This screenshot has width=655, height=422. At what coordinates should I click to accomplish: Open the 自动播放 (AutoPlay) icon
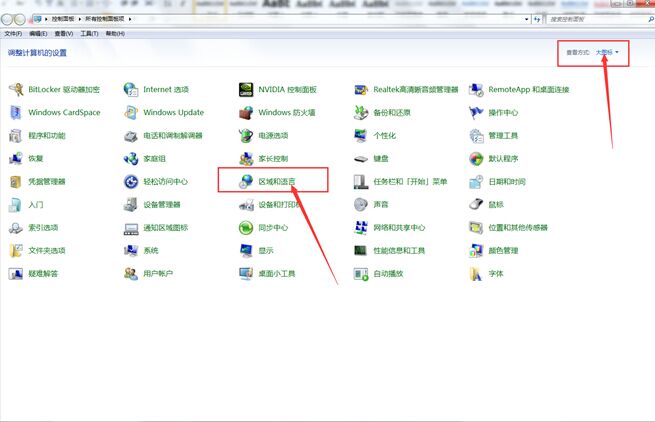point(361,274)
